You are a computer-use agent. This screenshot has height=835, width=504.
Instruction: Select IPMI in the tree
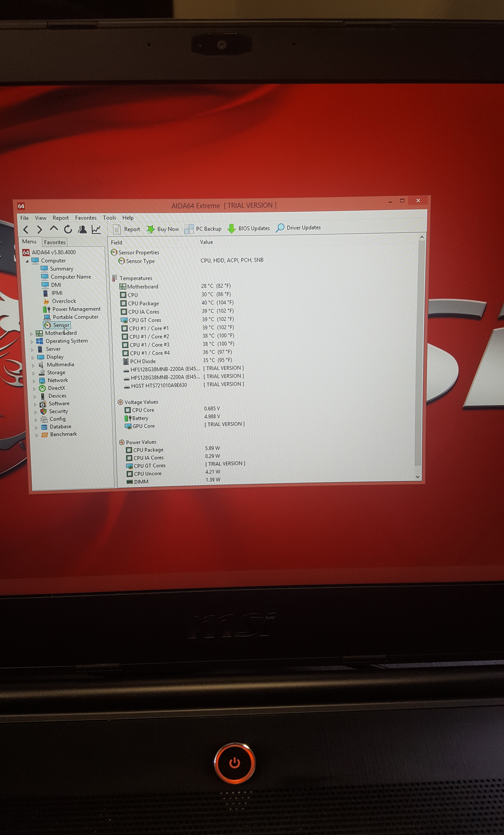53,293
